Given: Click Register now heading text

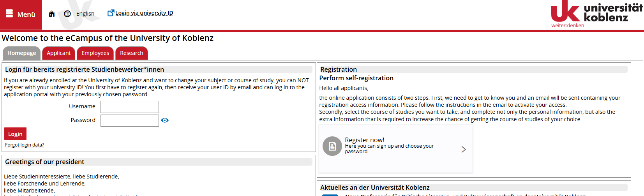Looking at the screenshot, I should [x=365, y=140].
